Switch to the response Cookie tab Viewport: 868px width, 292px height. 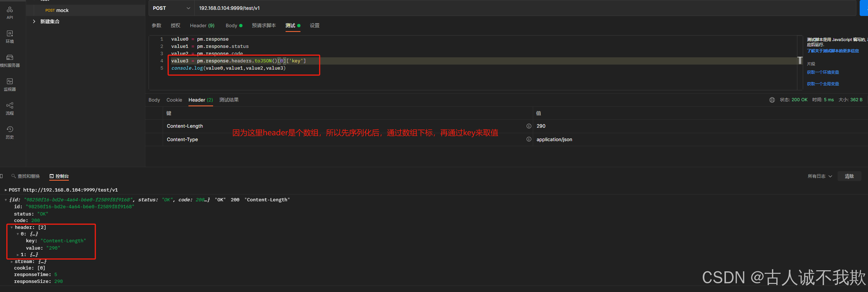[174, 100]
